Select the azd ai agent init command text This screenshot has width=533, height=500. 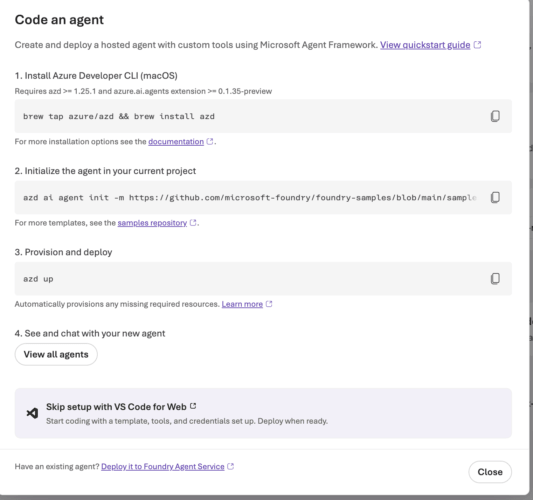[x=250, y=197]
